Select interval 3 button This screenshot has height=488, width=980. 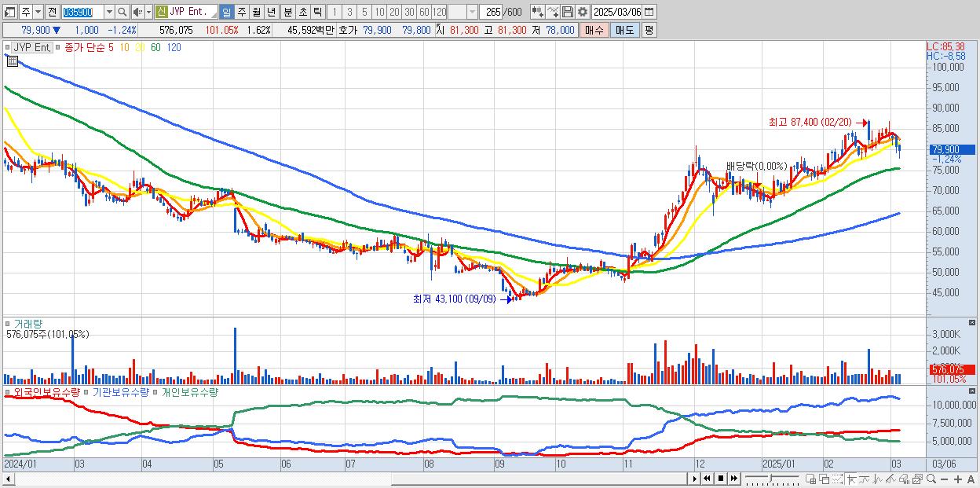(349, 12)
